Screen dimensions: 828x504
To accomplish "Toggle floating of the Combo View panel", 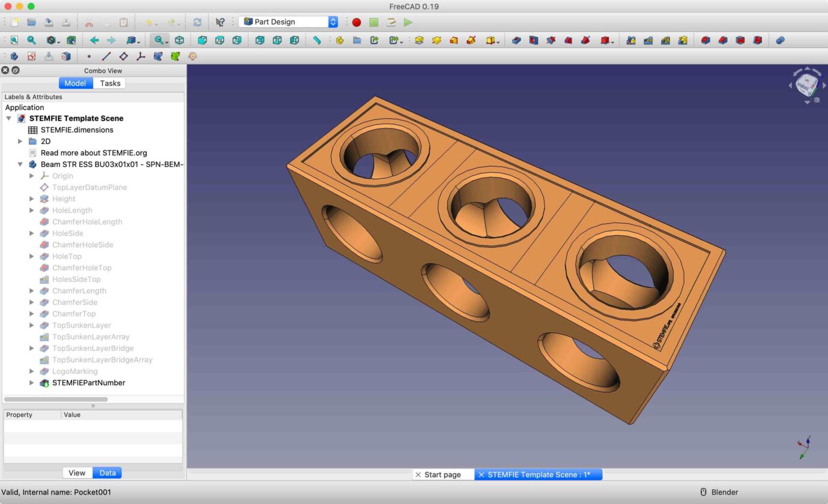I will pyautogui.click(x=16, y=70).
